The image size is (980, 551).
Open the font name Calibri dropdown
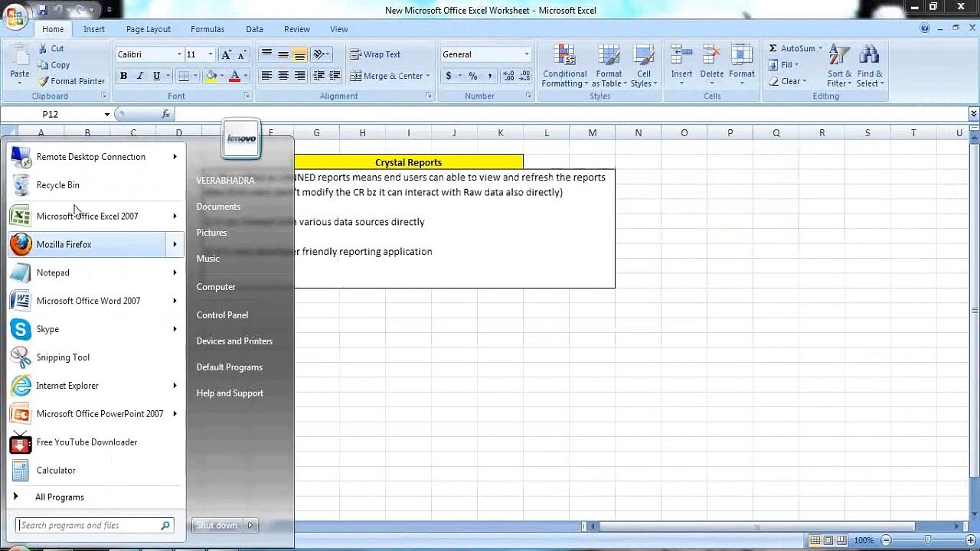click(x=180, y=54)
